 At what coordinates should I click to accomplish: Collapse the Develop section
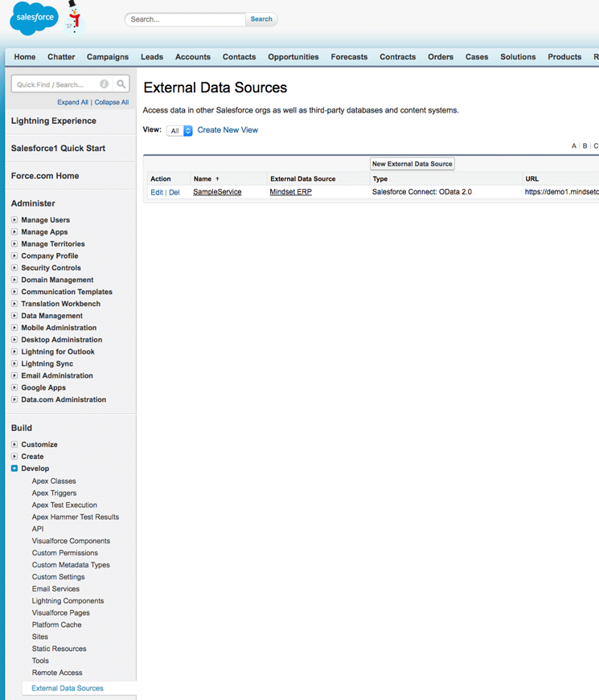pyautogui.click(x=14, y=469)
